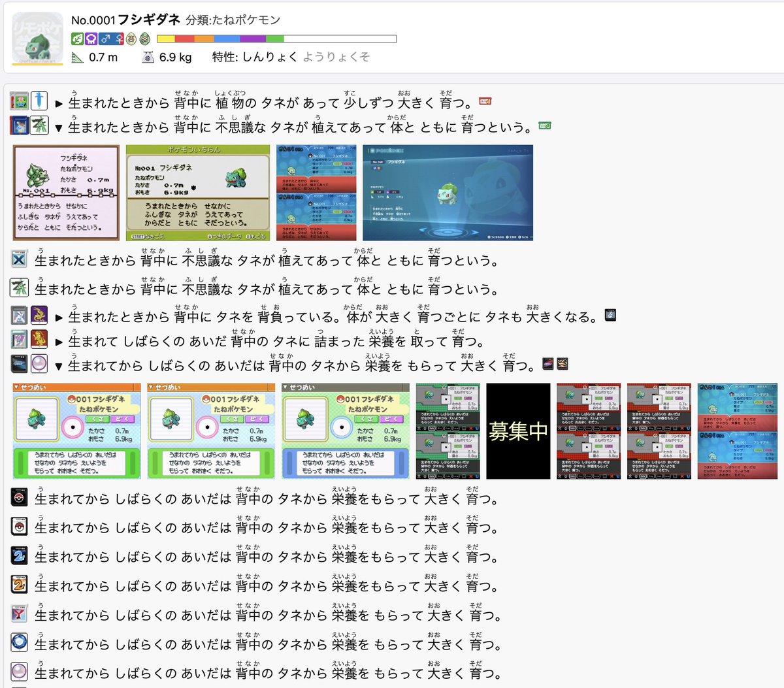784x688 pixels.
Task: Click the second egg group icon beside stat bar
Action: [x=145, y=39]
